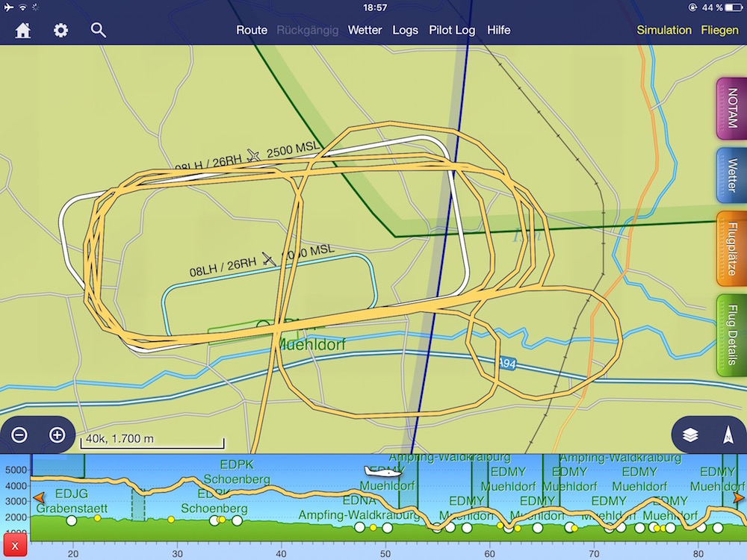This screenshot has width=747, height=560.
Task: Go to the Home screen icon
Action: 23,31
